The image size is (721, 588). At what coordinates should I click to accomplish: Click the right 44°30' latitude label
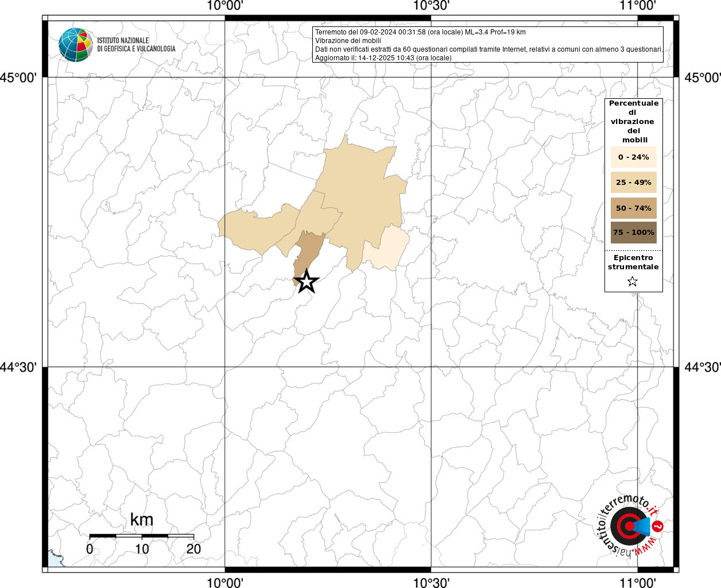pos(703,367)
